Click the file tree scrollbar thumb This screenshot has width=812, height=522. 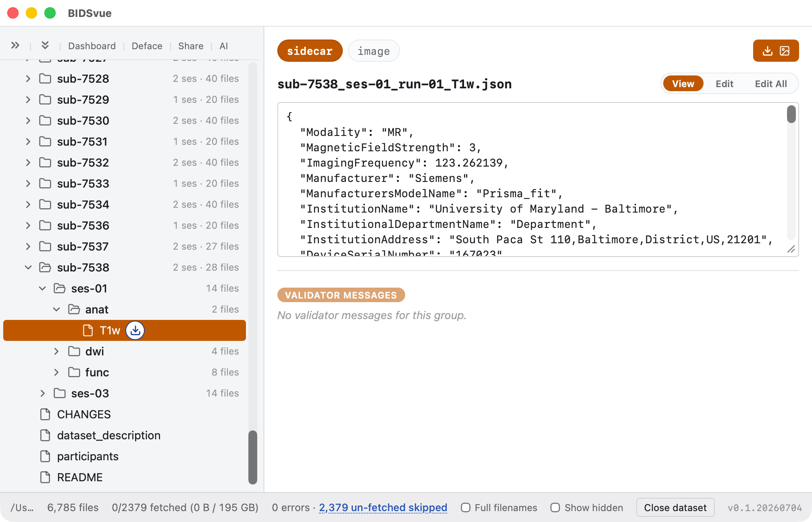(253, 457)
